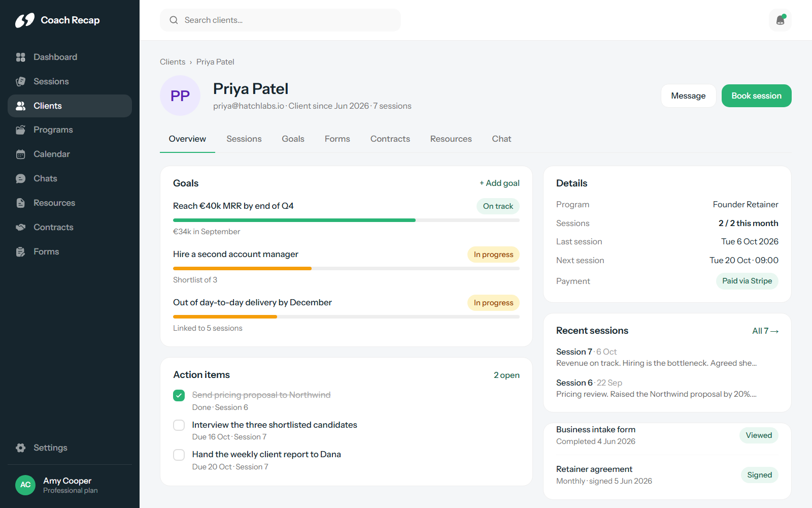
Task: Switch to the Goals tab
Action: coord(293,139)
